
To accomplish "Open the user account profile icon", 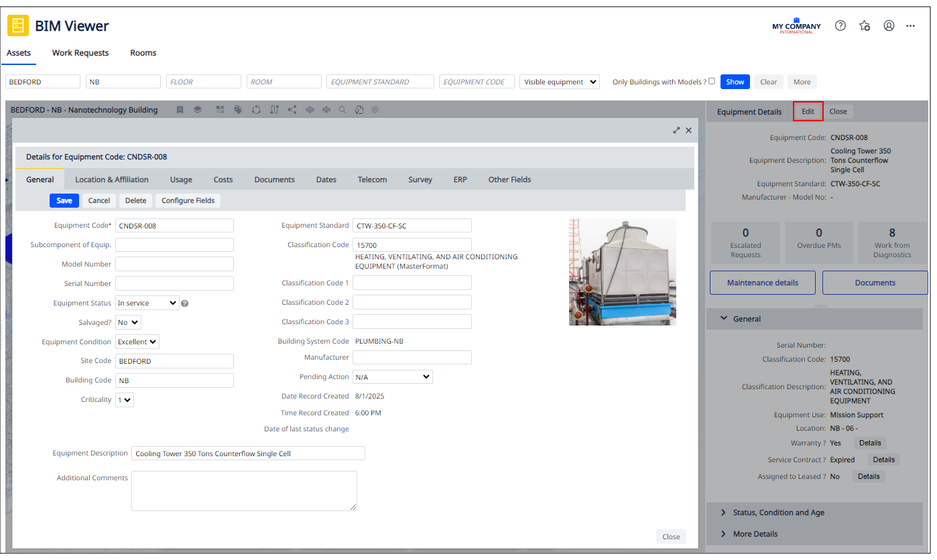I will tap(889, 25).
